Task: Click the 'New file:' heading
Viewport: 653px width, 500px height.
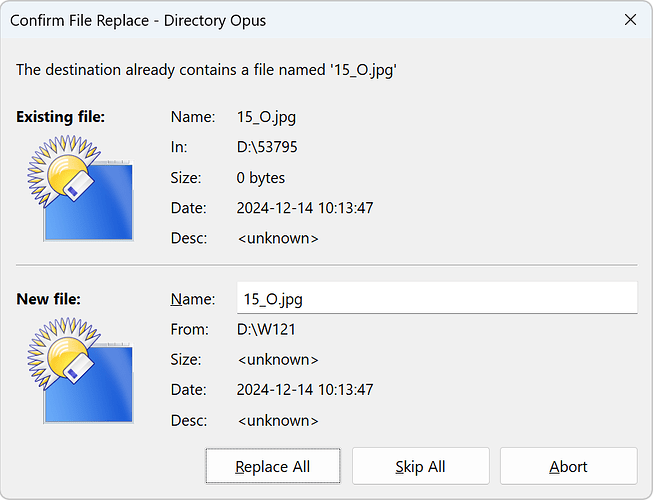Action: (x=48, y=299)
